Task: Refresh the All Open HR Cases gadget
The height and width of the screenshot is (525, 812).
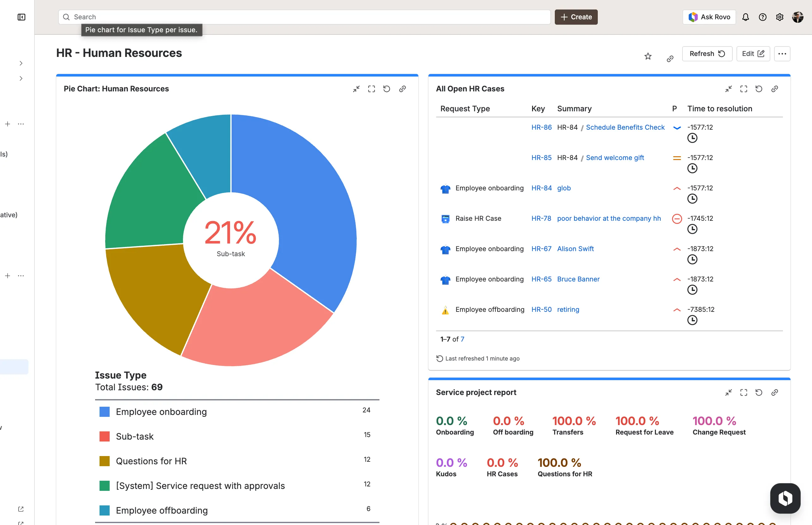Action: (x=759, y=89)
